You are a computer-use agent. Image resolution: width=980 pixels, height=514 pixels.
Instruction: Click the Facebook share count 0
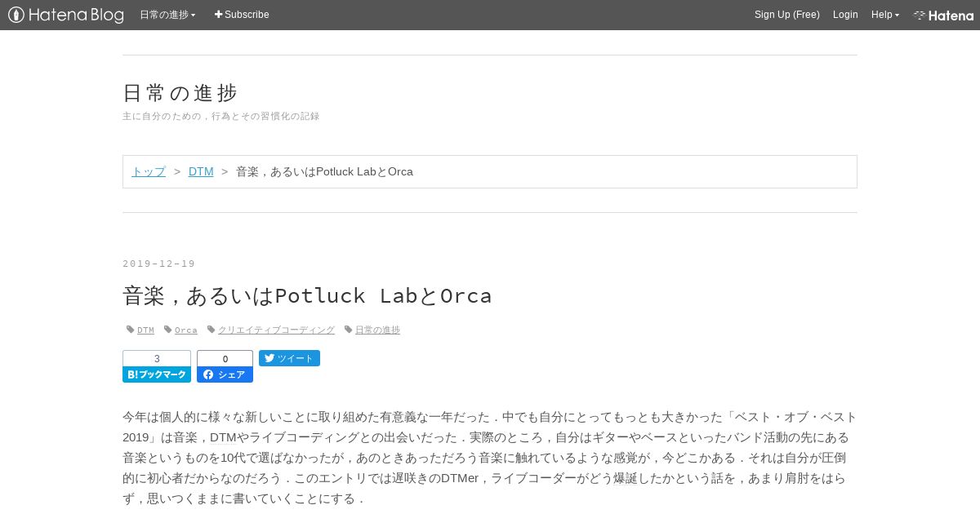225,359
